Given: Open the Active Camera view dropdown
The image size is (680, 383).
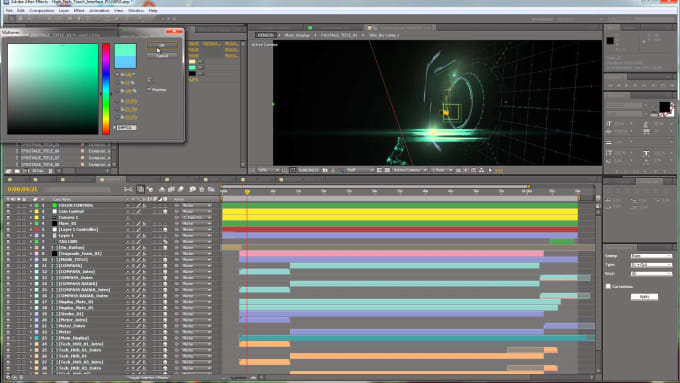Looking at the screenshot, I should (x=409, y=170).
